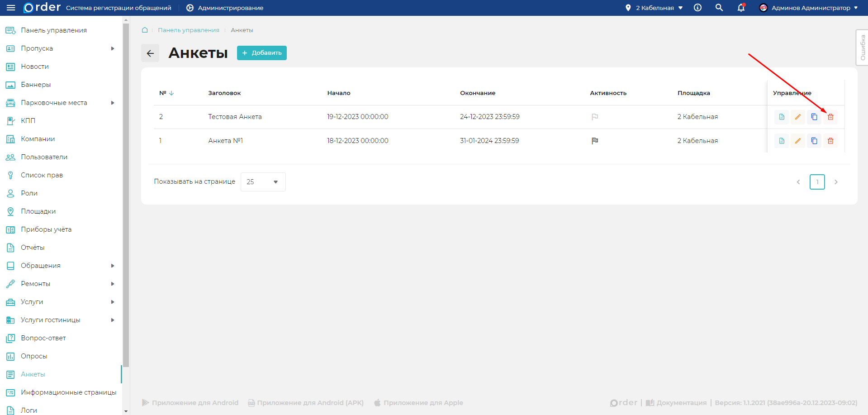Viewport: 868px width, 415px height.
Task: Toggle activity flag for Анкета №1
Action: click(594, 141)
